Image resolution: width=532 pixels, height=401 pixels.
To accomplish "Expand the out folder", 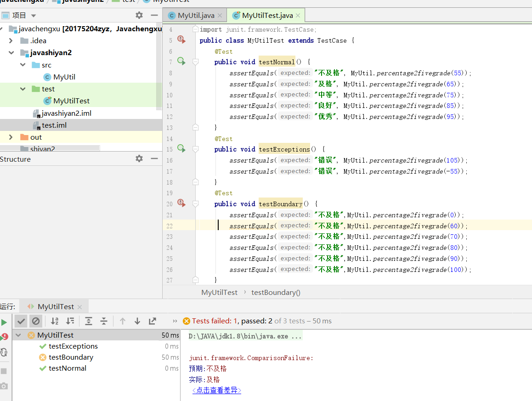I will tap(11, 137).
